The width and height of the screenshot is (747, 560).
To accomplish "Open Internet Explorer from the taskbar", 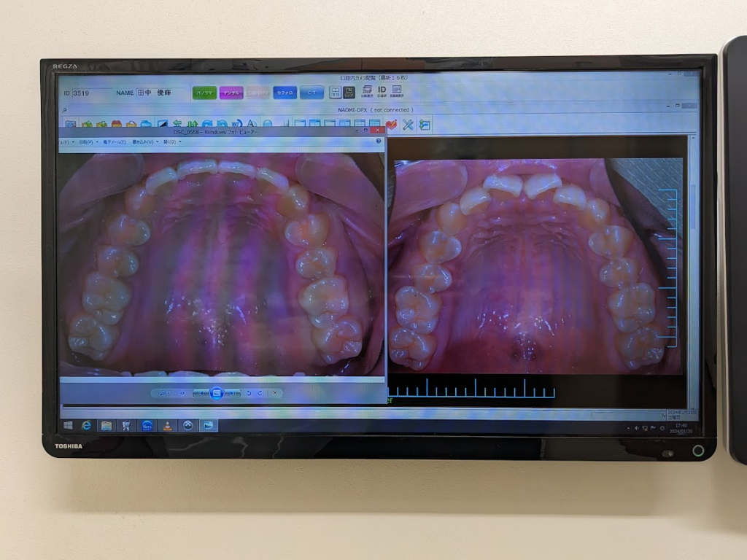I will coord(87,425).
